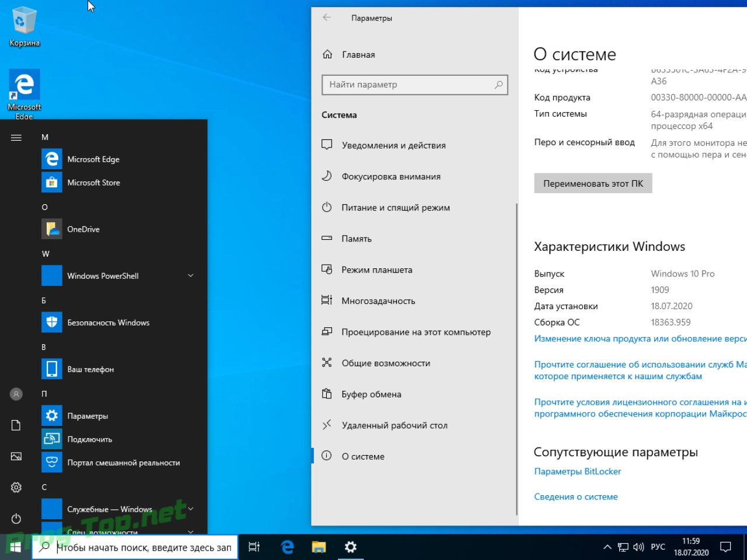Open the notification center icon
Viewport: 747px width, 560px height.
725,547
